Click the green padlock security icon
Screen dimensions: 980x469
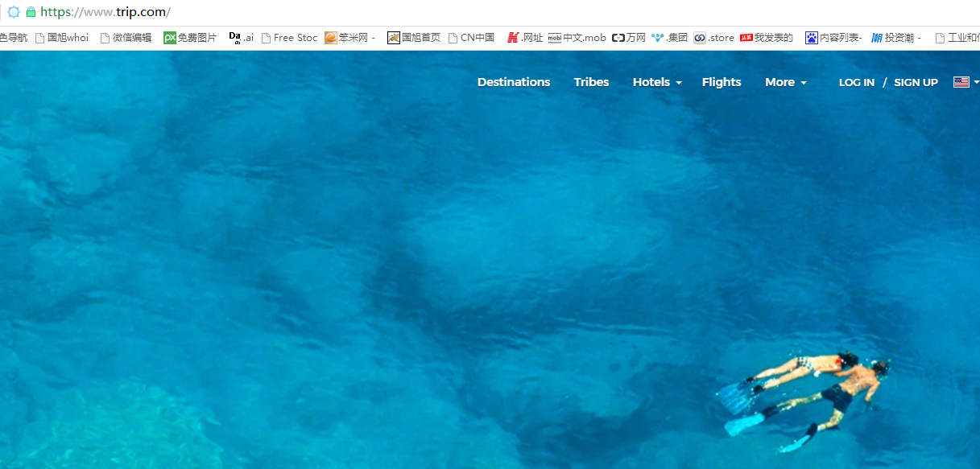[x=31, y=12]
